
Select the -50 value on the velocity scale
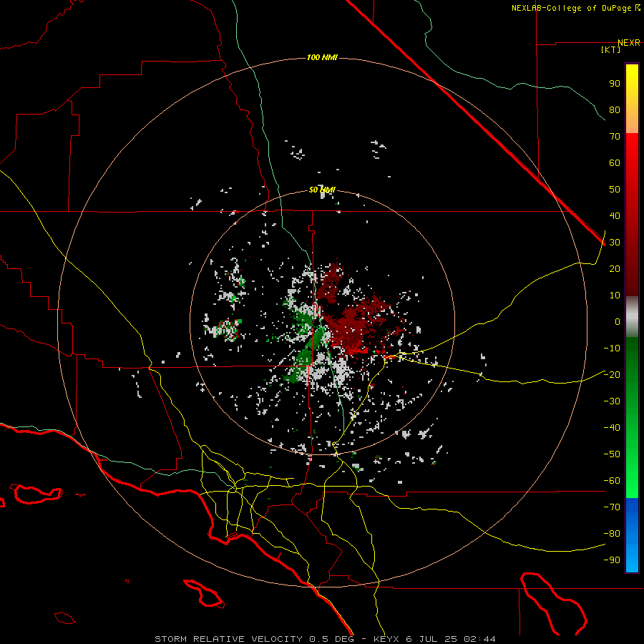tap(612, 454)
